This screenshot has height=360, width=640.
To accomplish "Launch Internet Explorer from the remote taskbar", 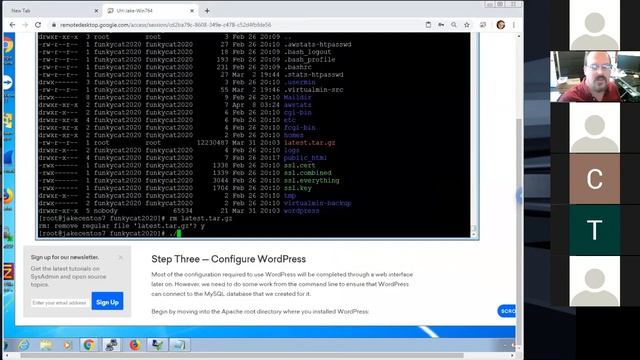I will click(x=24, y=345).
